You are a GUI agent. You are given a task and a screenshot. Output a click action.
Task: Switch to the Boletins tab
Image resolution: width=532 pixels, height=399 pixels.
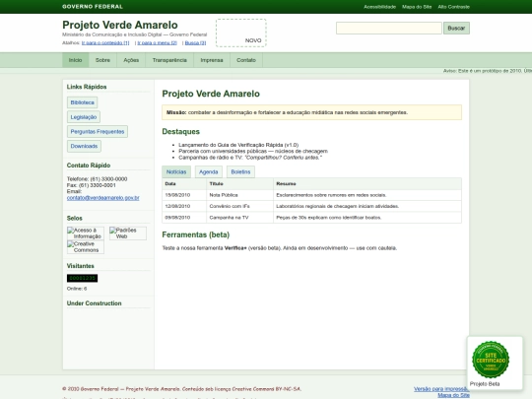tap(240, 172)
